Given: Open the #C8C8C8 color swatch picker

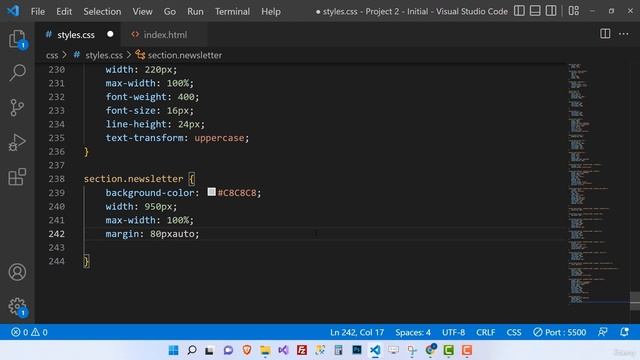Looking at the screenshot, I should (211, 192).
